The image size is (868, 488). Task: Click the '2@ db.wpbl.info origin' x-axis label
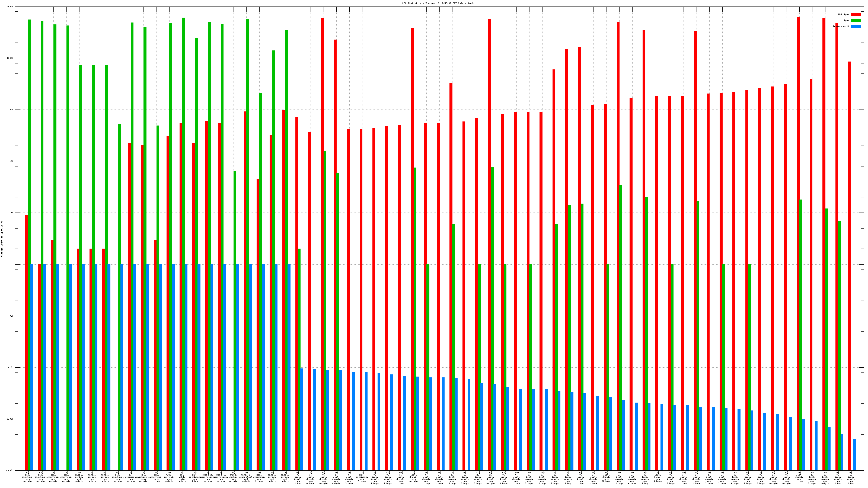click(x=182, y=477)
